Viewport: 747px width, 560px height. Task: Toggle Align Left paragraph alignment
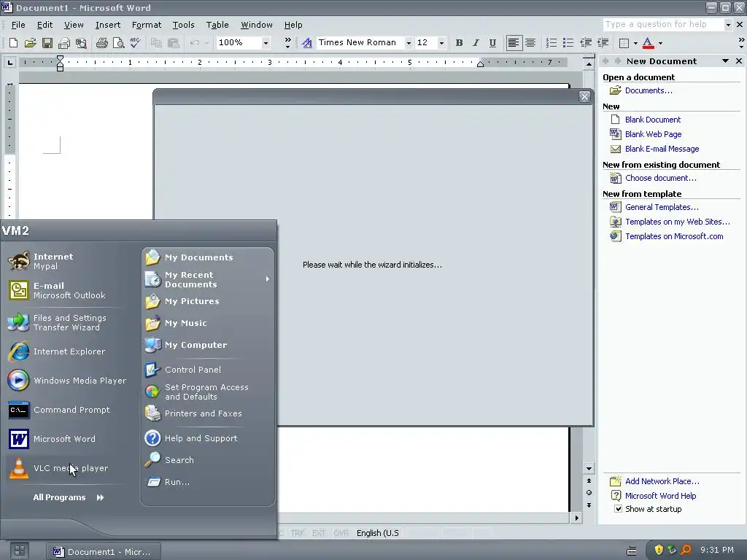(513, 43)
